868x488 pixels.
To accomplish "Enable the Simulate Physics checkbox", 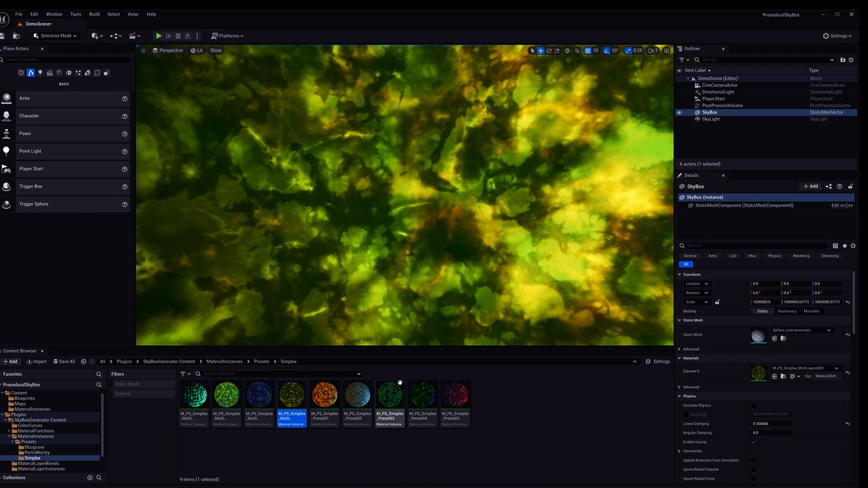I will point(755,405).
